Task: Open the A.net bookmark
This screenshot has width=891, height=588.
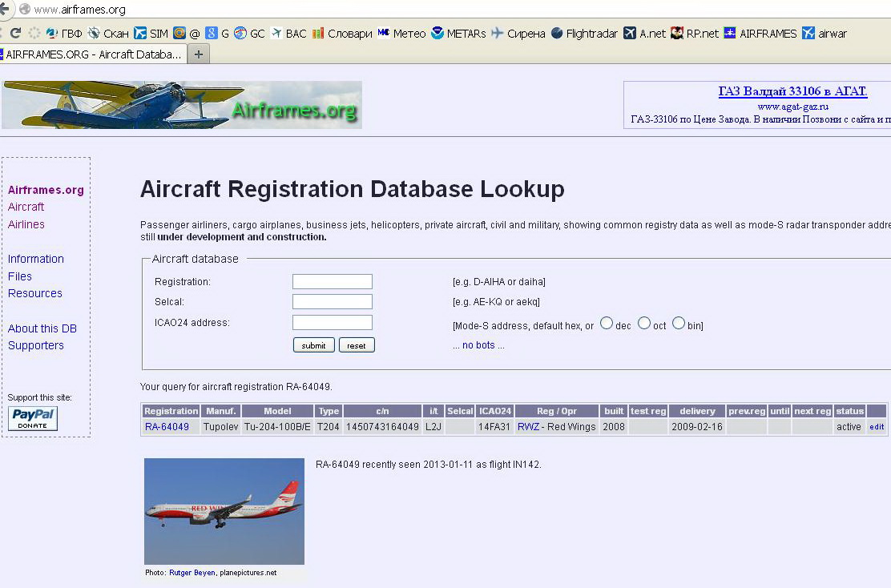Action: pyautogui.click(x=644, y=34)
